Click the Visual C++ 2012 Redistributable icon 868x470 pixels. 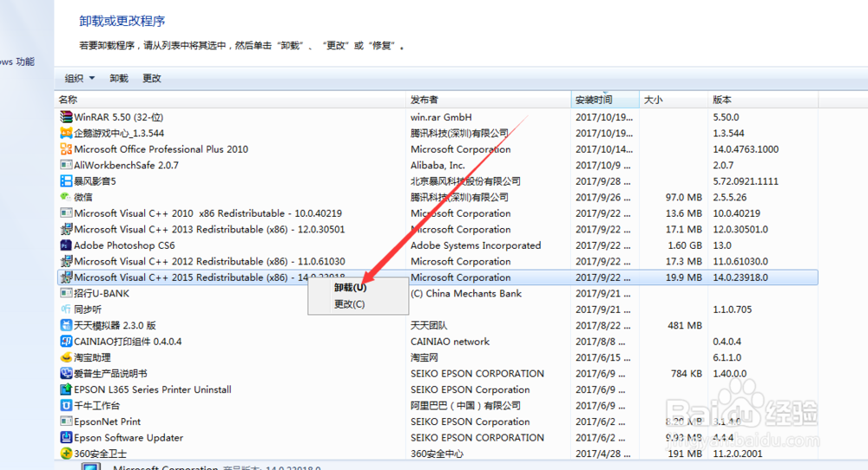[66, 261]
